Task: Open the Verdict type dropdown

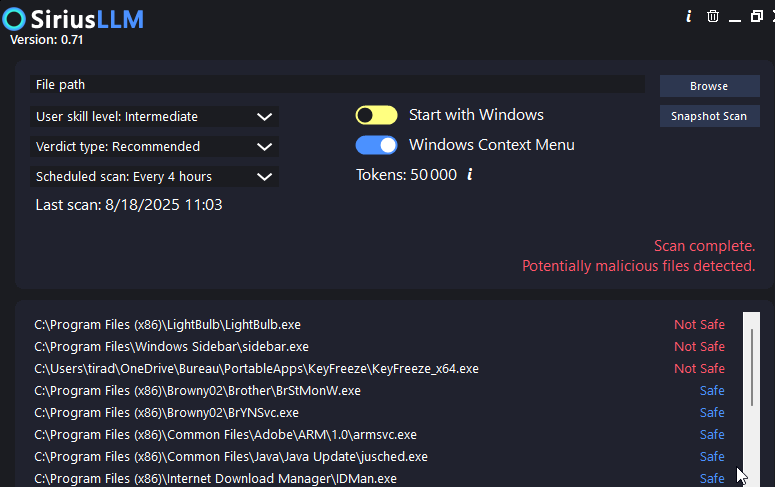Action: [154, 147]
